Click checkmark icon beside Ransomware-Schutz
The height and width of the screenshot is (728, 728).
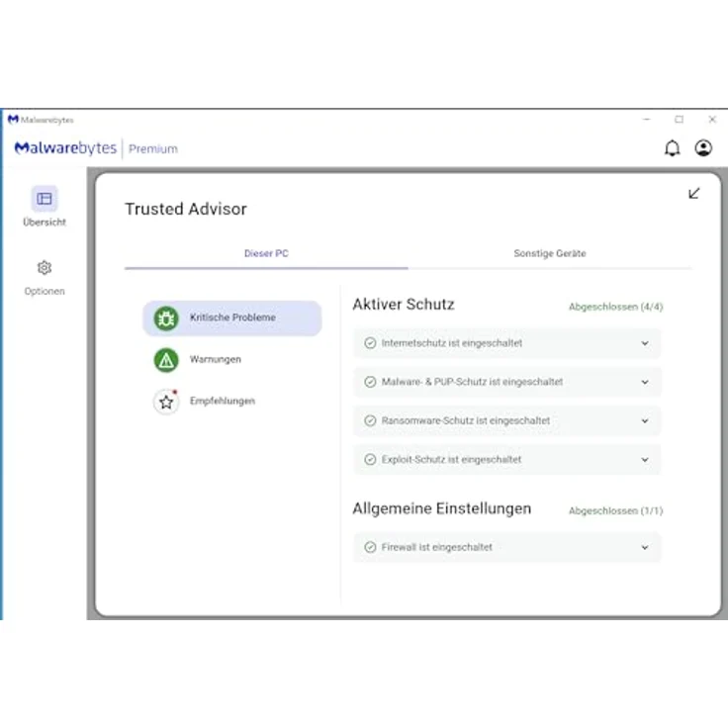point(370,420)
